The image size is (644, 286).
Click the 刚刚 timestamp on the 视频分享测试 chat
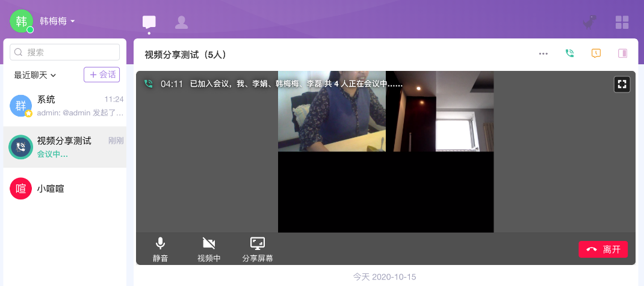coord(116,141)
